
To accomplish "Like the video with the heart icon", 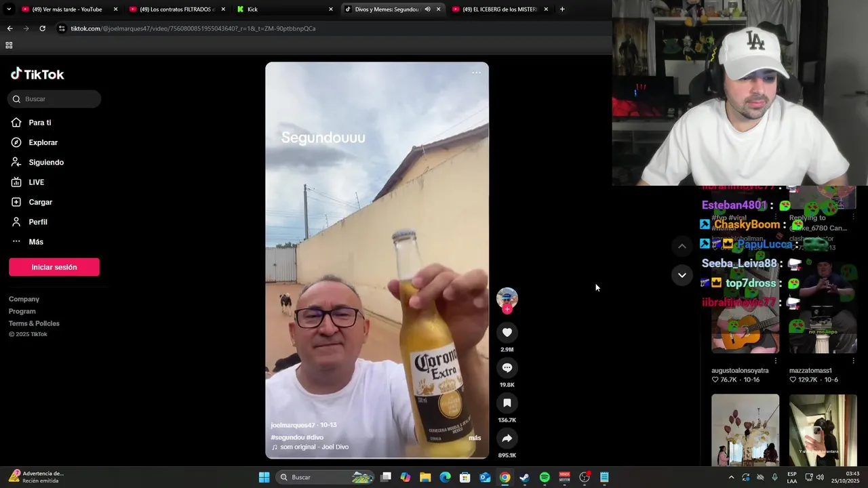I will [x=507, y=332].
